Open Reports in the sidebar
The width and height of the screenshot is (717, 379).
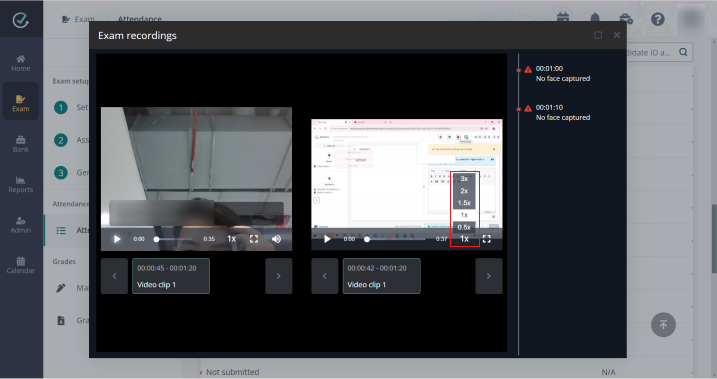pyautogui.click(x=21, y=184)
